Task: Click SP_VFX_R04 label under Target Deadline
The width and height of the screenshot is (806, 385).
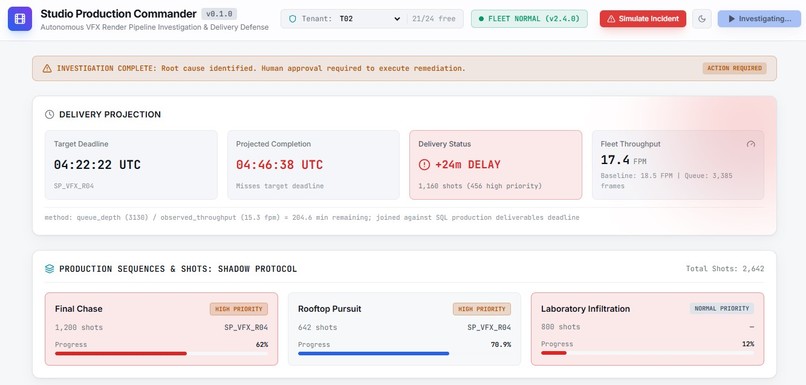Action: tap(74, 186)
